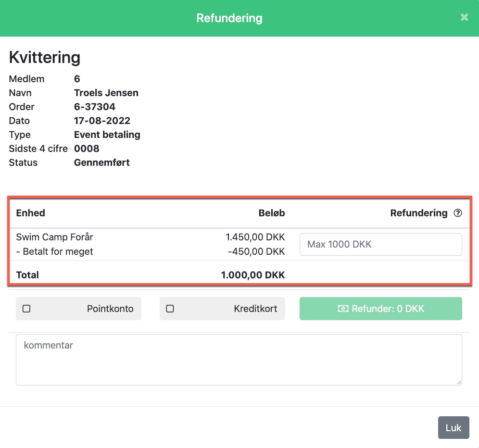The height and width of the screenshot is (448, 479).
Task: Click the order number 6-37304
Action: click(x=94, y=107)
